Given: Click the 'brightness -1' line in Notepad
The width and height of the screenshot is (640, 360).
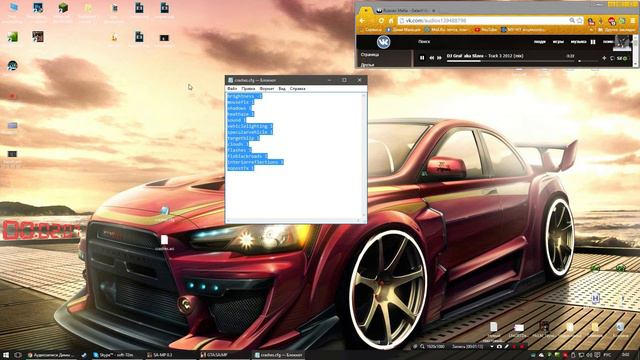Looking at the screenshot, I should [x=244, y=96].
